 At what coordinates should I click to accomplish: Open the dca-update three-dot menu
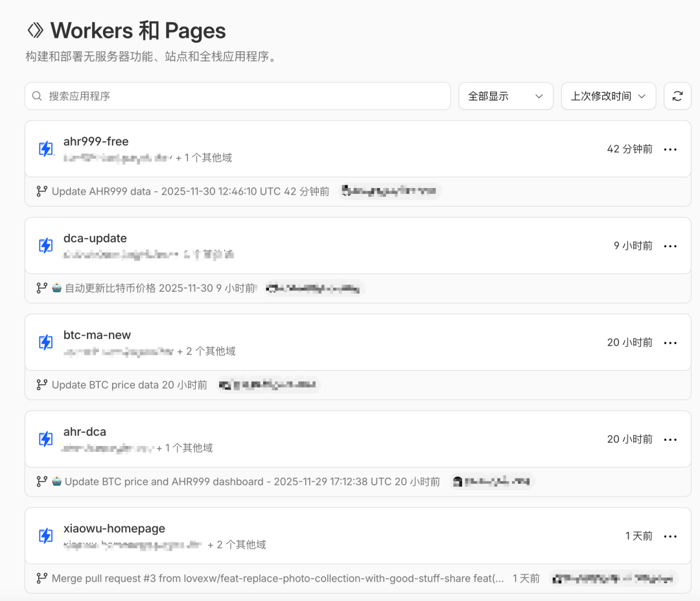click(x=670, y=246)
